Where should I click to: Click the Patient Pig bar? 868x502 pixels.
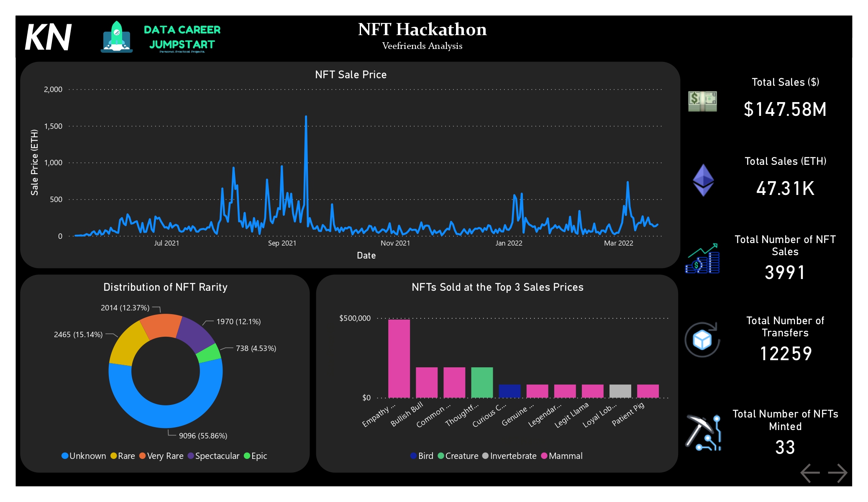click(x=648, y=391)
